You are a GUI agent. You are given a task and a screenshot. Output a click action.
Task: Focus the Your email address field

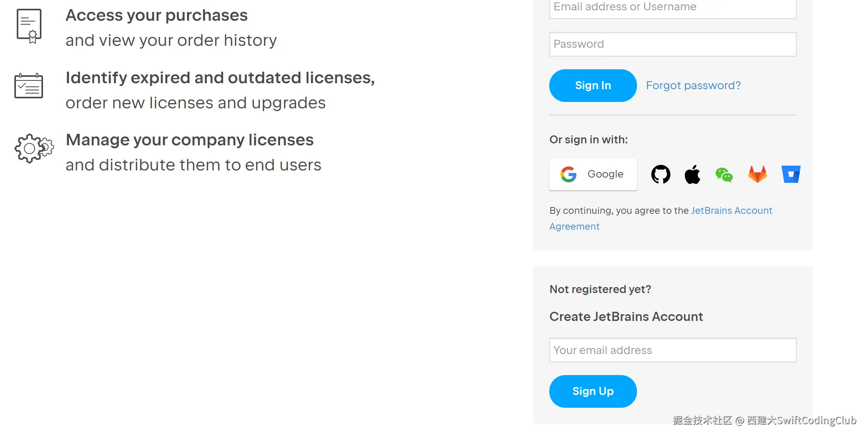(672, 350)
